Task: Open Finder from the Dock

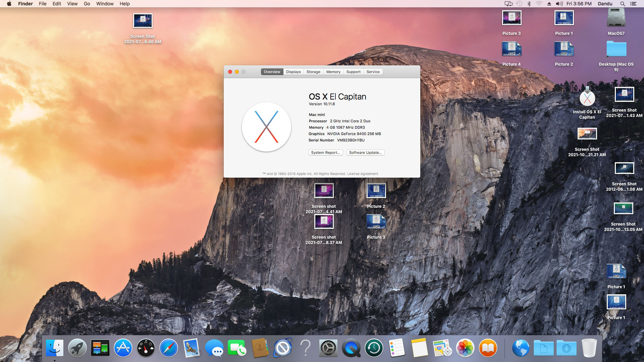Action: click(x=54, y=348)
